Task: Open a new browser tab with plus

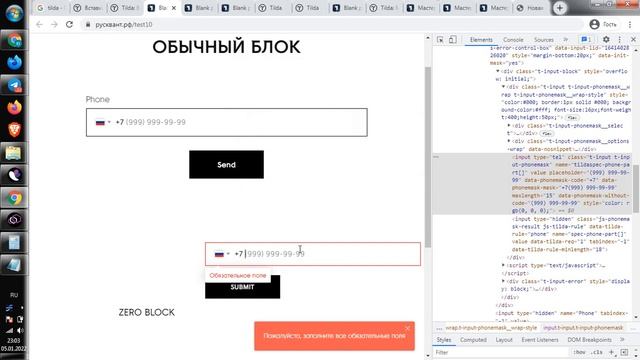Action: 560,8
